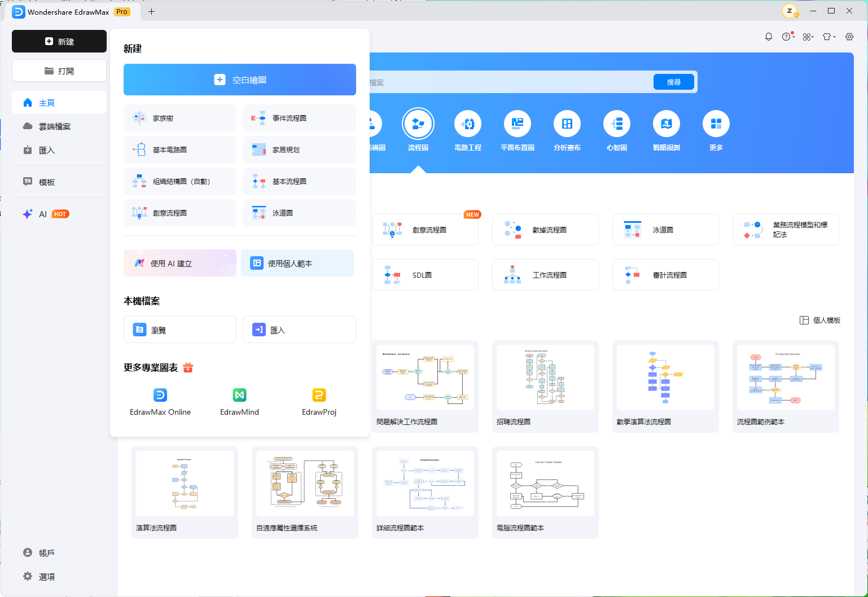
Task: Click the template search input field
Action: coord(510,82)
